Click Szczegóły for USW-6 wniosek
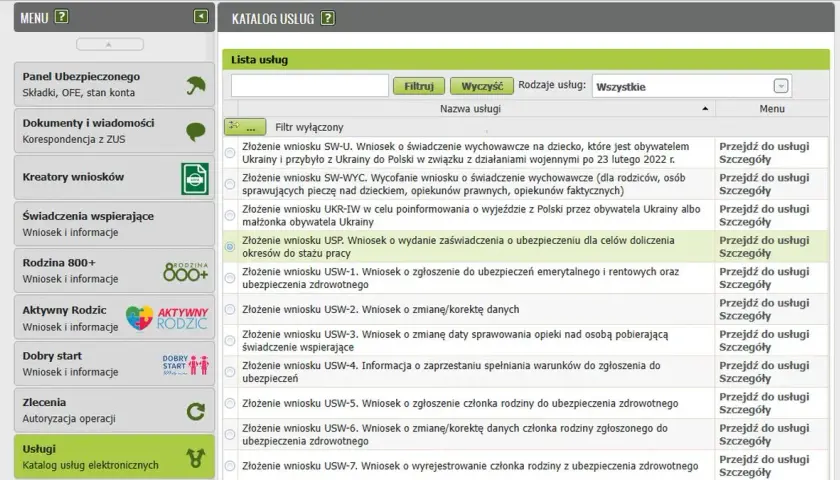 (745, 441)
